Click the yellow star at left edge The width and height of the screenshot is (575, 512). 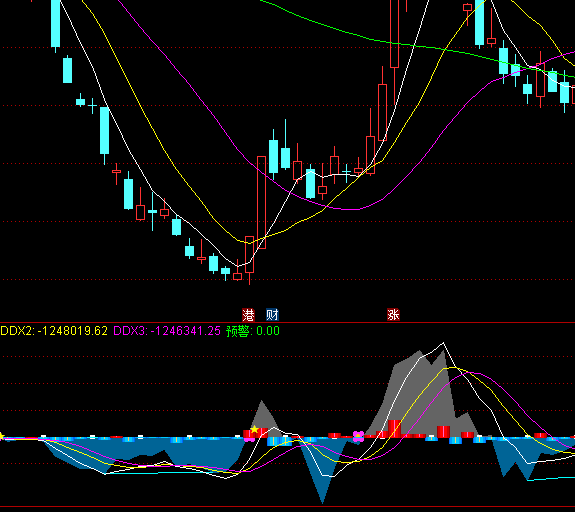(x=1, y=436)
